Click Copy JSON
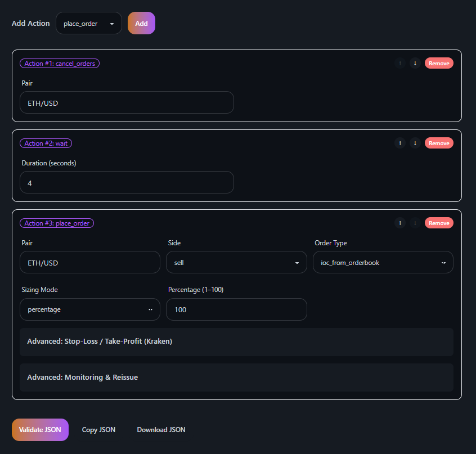 (x=98, y=429)
